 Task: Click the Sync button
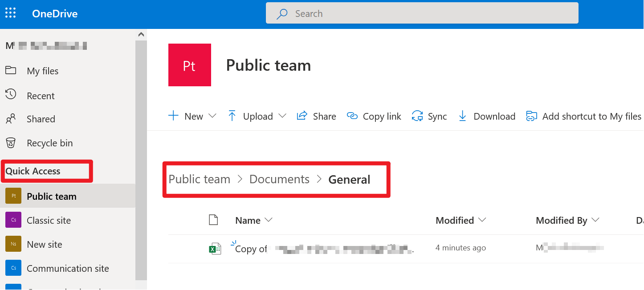pyautogui.click(x=429, y=116)
